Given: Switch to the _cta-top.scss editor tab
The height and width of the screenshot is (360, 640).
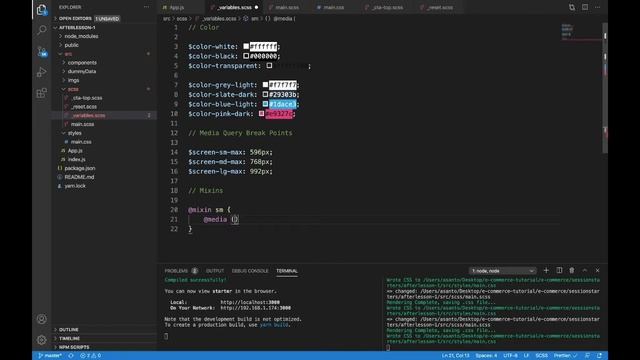Looking at the screenshot, I should (387, 7).
